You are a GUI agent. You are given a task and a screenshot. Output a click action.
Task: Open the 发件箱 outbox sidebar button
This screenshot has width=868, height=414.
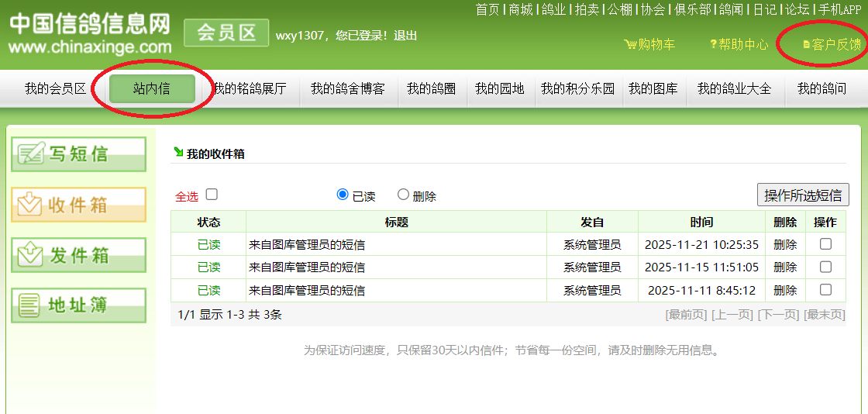pos(78,255)
